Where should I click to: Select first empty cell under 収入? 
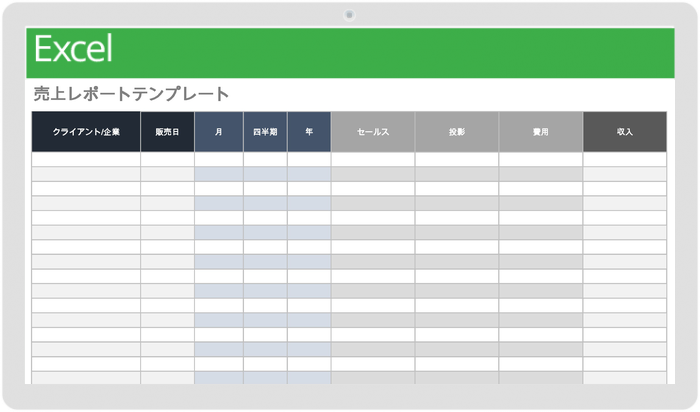625,159
